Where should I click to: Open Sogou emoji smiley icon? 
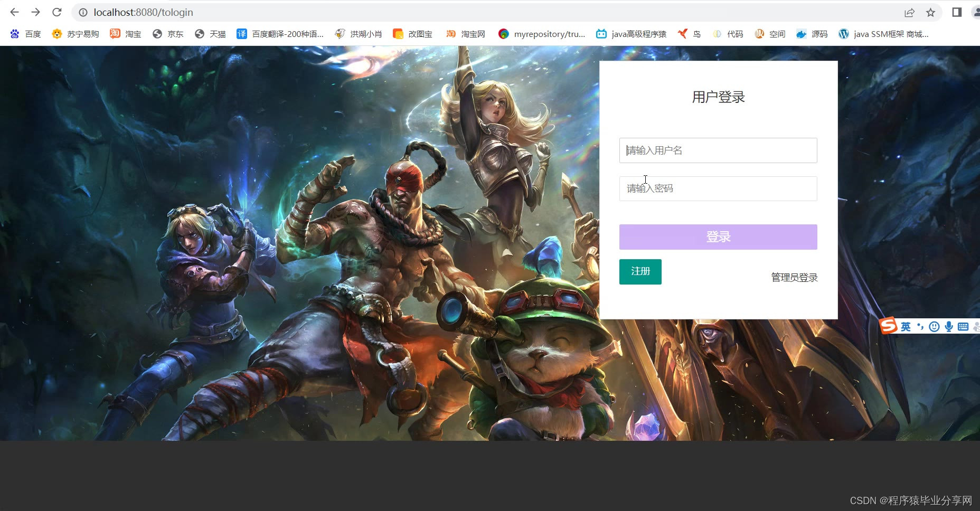[934, 327]
